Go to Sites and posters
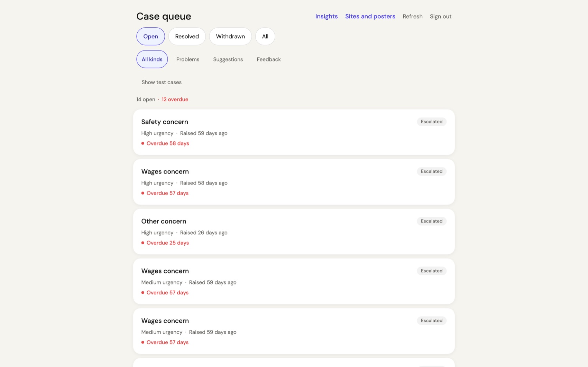 [370, 16]
